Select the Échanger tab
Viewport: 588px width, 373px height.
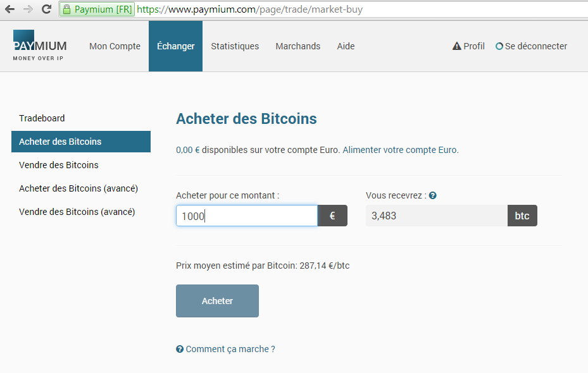point(175,46)
